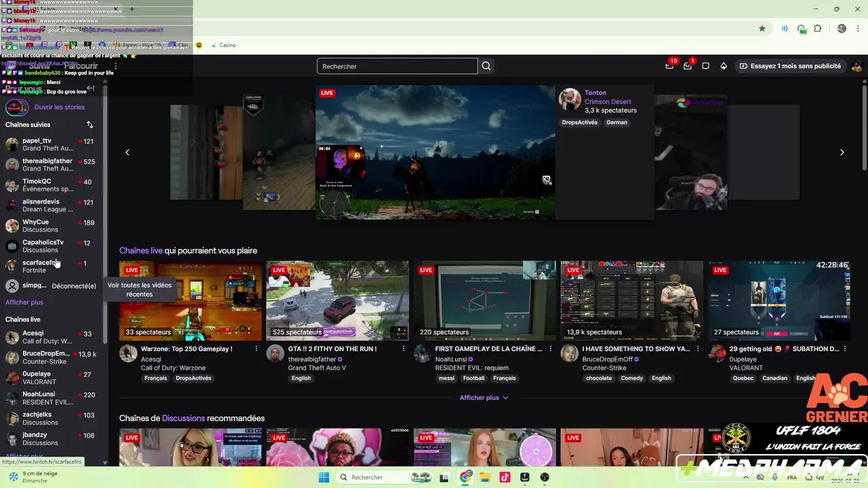Screen dimensions: 868x488
Task: Expand Afficher plus below the live channels row
Action: (x=484, y=398)
